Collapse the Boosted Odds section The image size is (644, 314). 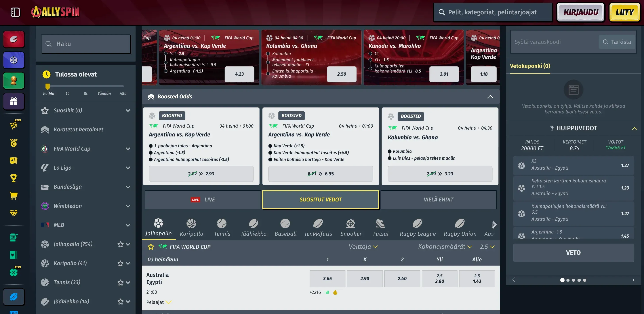490,97
